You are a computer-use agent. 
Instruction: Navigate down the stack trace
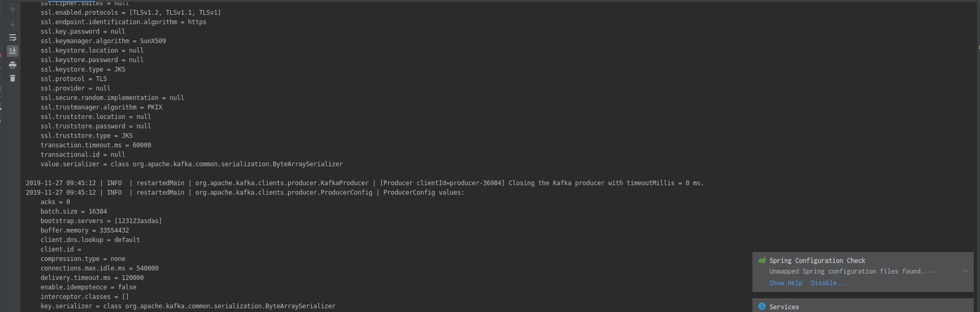(x=12, y=23)
